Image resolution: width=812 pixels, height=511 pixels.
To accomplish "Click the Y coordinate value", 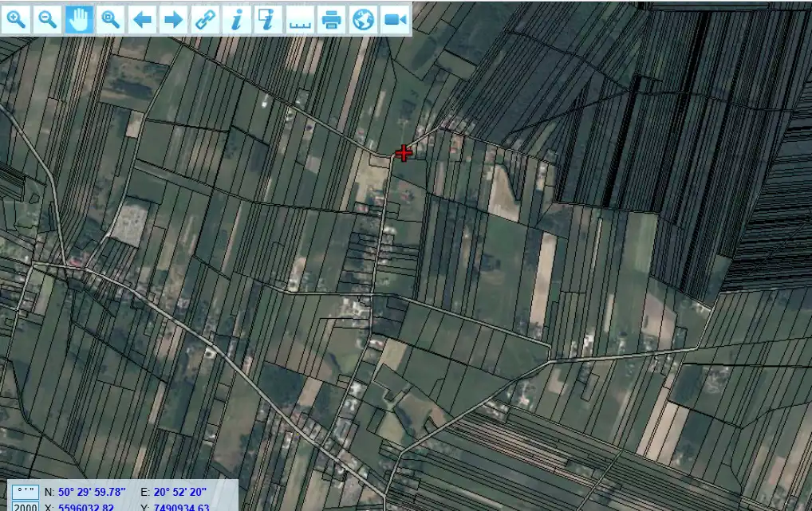I will coord(182,507).
